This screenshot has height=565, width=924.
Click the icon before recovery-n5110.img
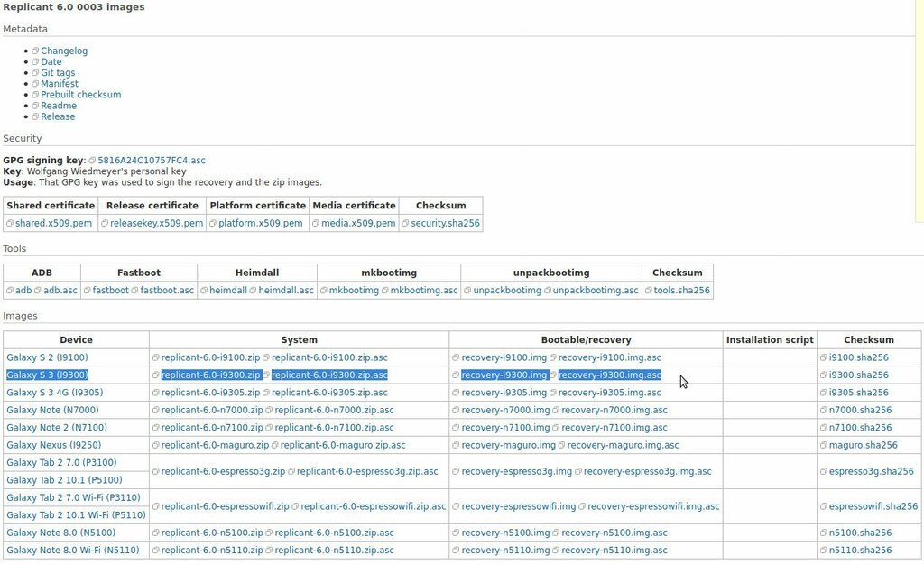click(x=456, y=551)
